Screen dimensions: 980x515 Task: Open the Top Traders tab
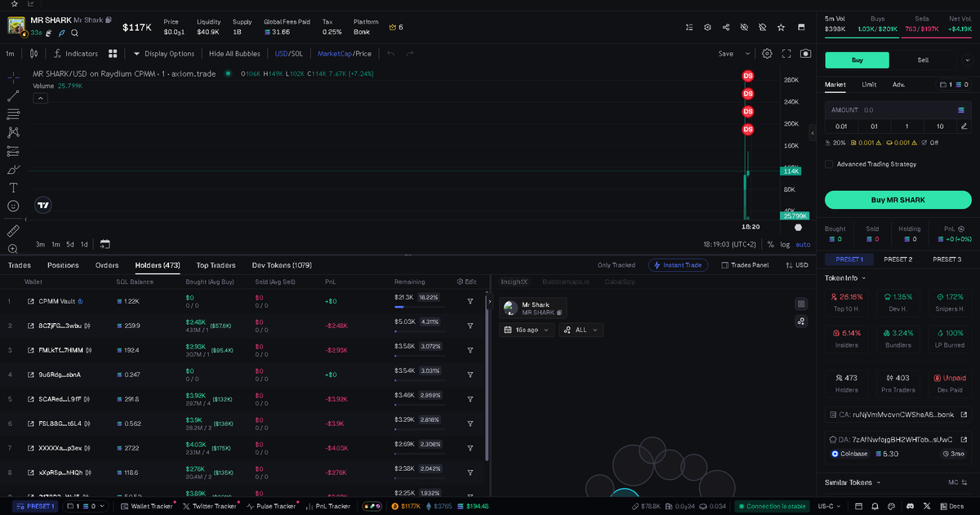coord(216,265)
